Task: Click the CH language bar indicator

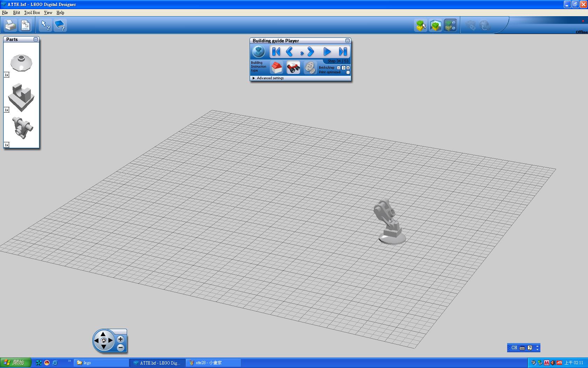Action: point(514,348)
